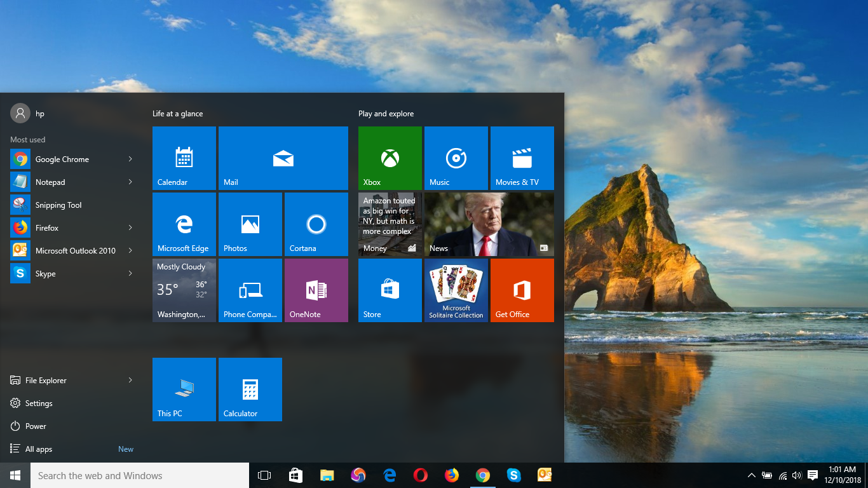Open Outlook from the taskbar
The image size is (868, 488).
point(545,475)
